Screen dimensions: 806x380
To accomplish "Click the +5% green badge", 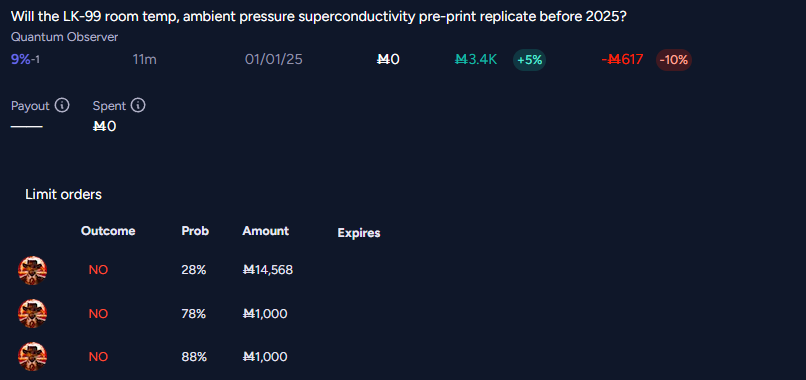I will 529,60.
